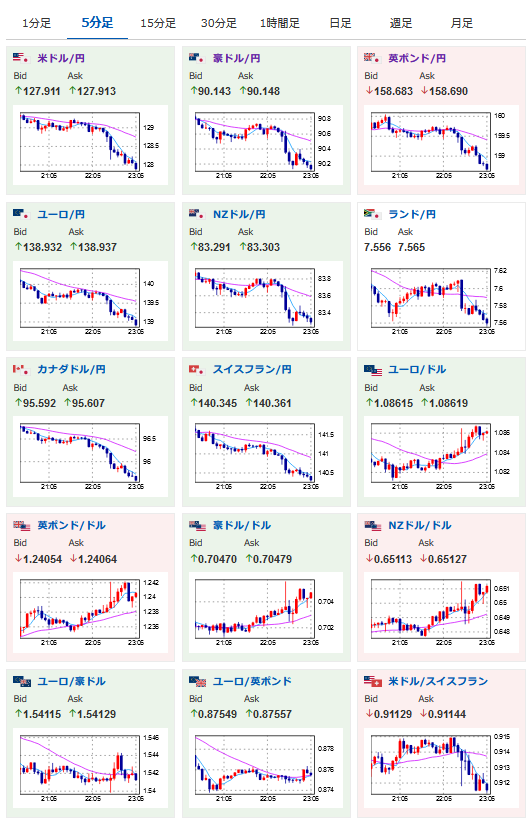Click the South Africa flag icon beside ランド/円
The height and width of the screenshot is (821, 530).
pos(372,214)
